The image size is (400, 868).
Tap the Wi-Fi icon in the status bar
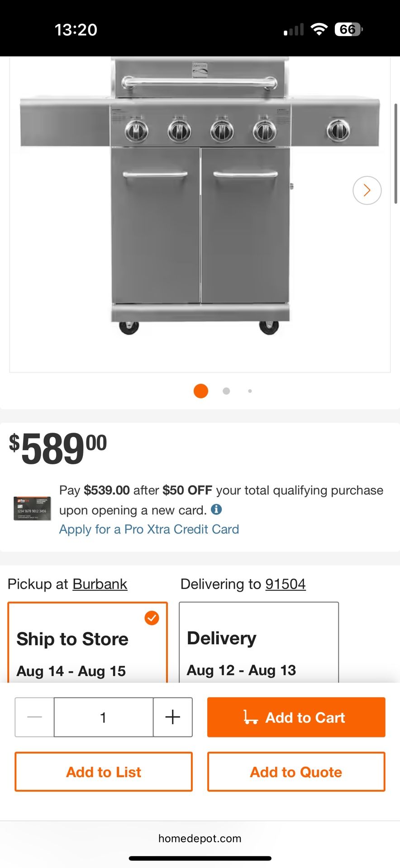pos(319,28)
